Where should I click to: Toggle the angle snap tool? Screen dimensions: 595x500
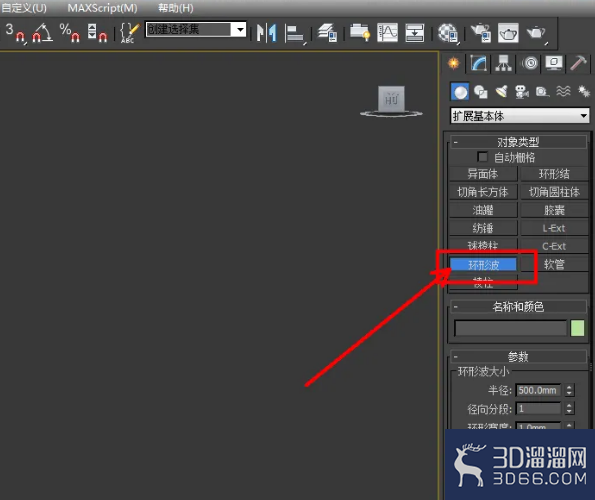pyautogui.click(x=42, y=32)
